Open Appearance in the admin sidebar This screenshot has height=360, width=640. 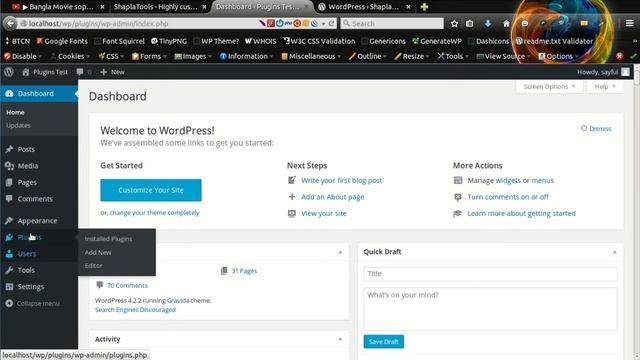[37, 221]
